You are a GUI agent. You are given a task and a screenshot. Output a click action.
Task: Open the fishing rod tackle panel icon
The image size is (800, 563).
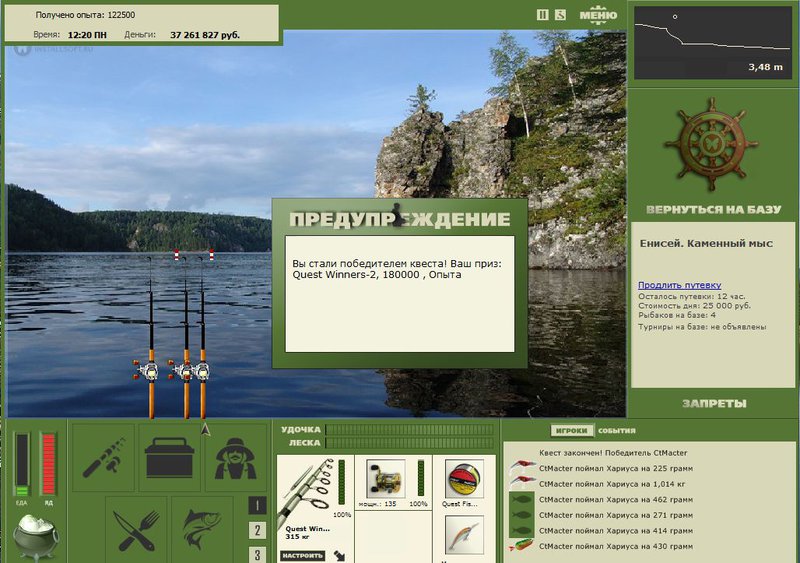(104, 457)
